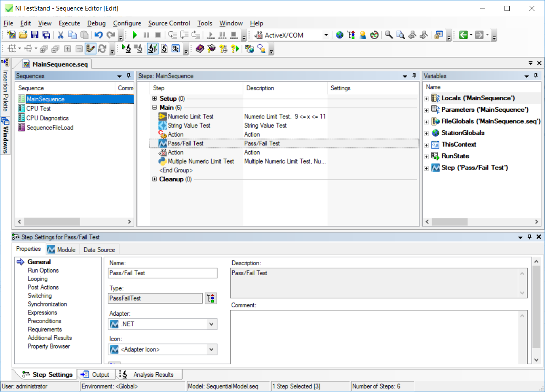Open the Property Browser category
Image resolution: width=545 pixels, height=392 pixels.
coord(49,346)
